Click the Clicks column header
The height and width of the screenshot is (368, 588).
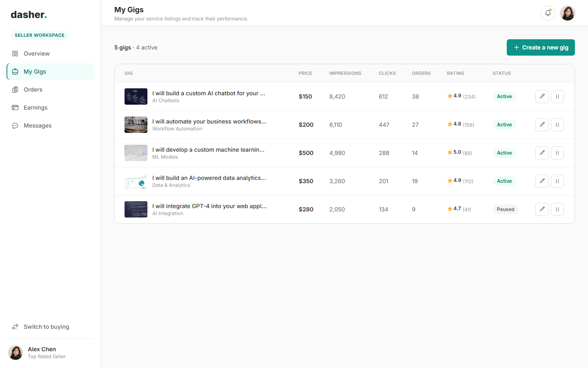tap(387, 73)
